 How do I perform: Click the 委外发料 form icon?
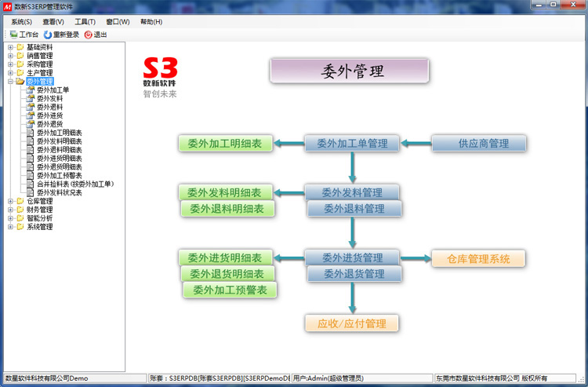[x=31, y=98]
